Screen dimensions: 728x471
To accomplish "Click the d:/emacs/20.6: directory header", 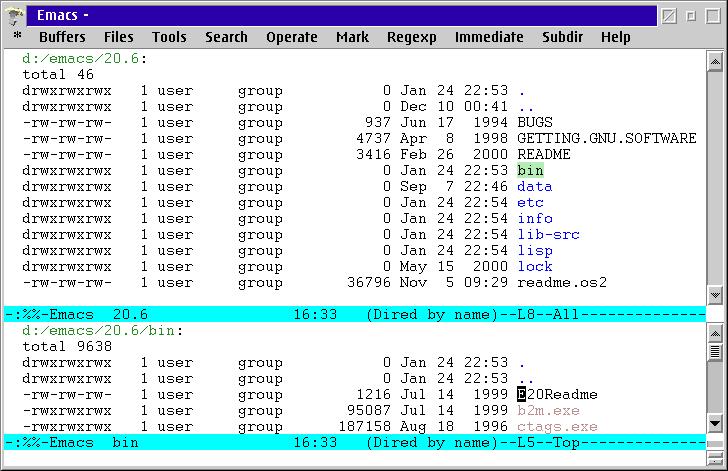I will [84, 59].
